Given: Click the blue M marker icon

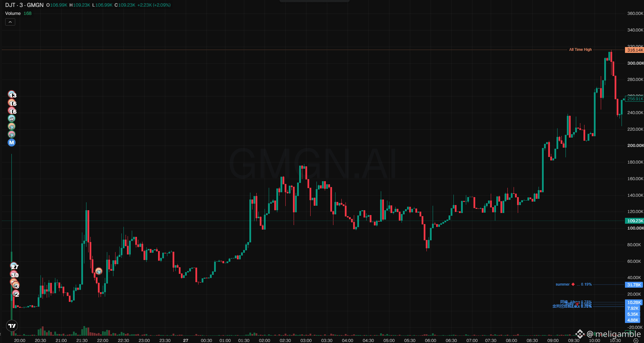Looking at the screenshot, I should click(x=12, y=142).
